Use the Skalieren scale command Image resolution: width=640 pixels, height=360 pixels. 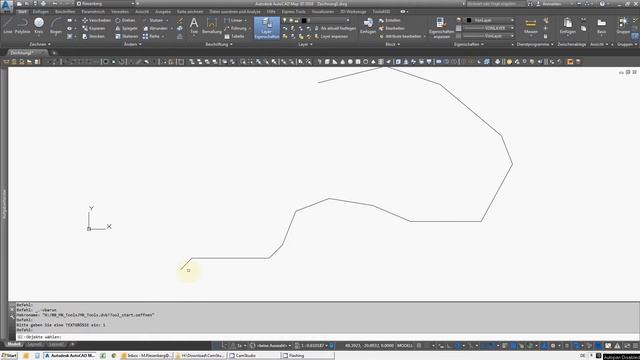click(x=127, y=36)
